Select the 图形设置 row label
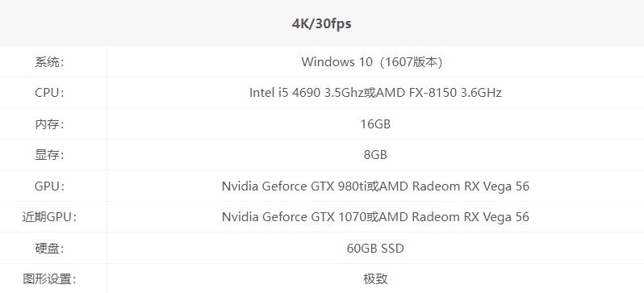This screenshot has height=293, width=644. [x=49, y=279]
